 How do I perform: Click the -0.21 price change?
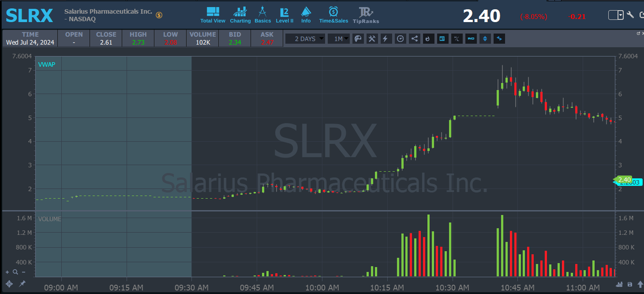click(577, 16)
